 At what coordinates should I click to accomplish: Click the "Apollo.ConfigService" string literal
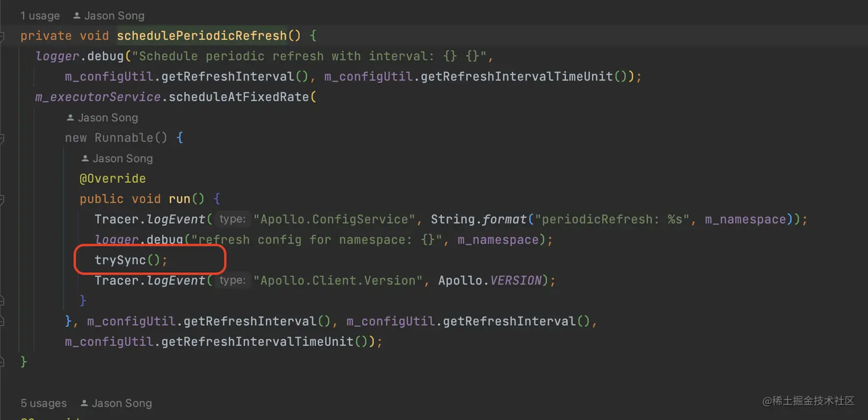click(x=334, y=219)
